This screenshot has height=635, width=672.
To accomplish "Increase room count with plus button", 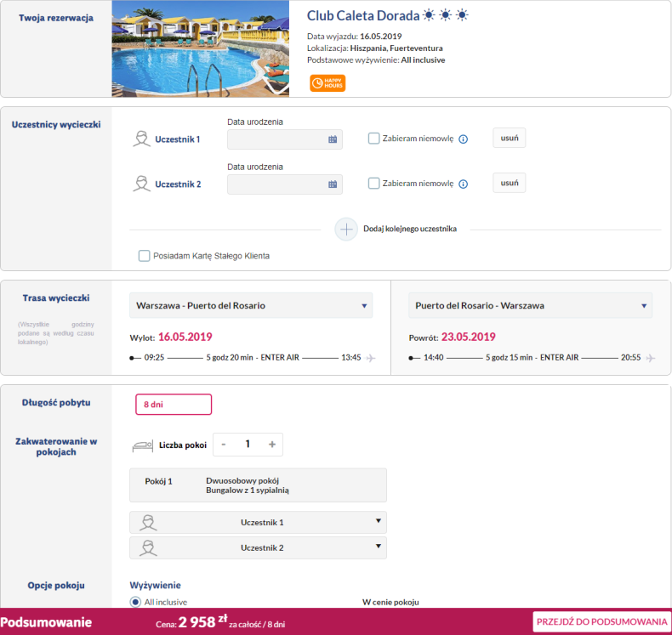I will [272, 445].
